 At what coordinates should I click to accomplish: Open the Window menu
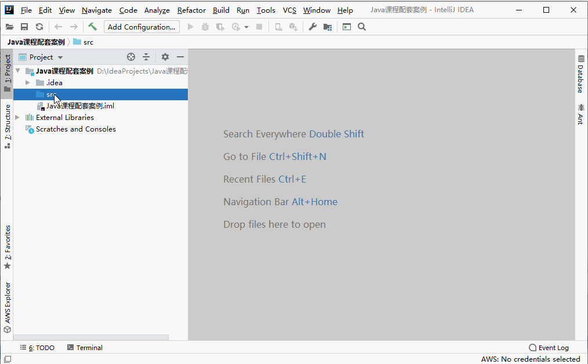point(317,10)
